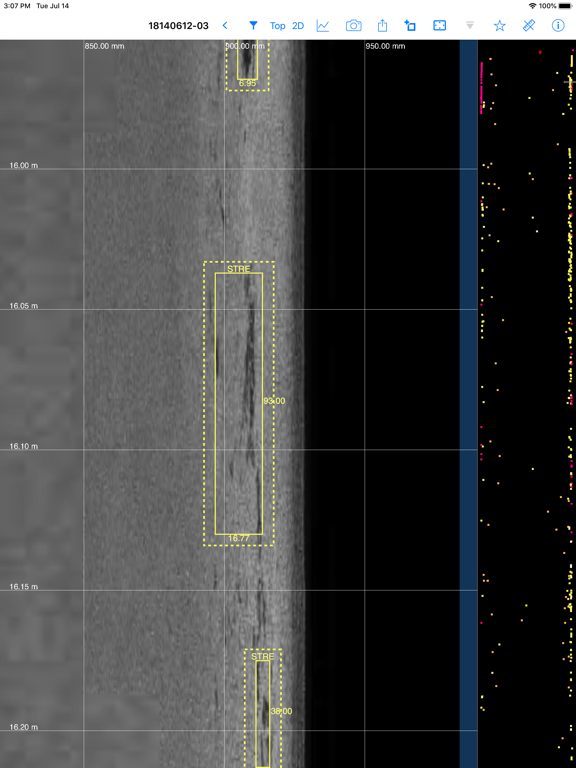Switch to Top view
The image size is (576, 768).
[278, 25]
